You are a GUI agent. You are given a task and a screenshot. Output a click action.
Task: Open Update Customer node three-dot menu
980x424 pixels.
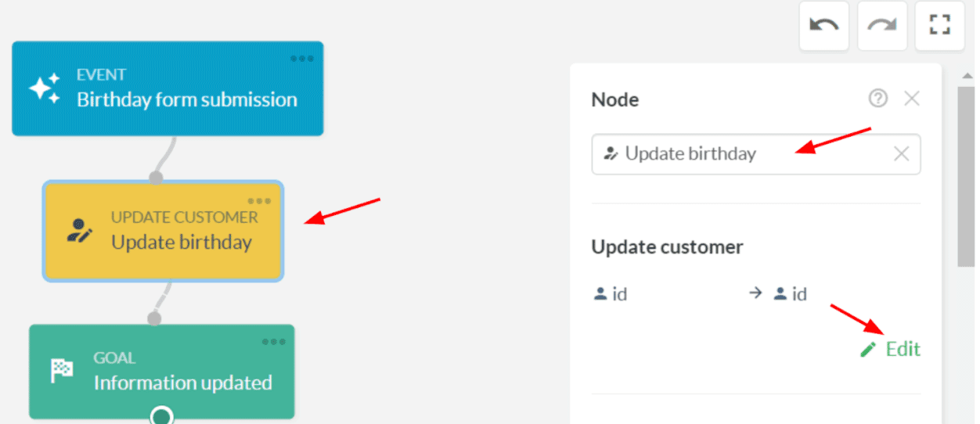[259, 201]
